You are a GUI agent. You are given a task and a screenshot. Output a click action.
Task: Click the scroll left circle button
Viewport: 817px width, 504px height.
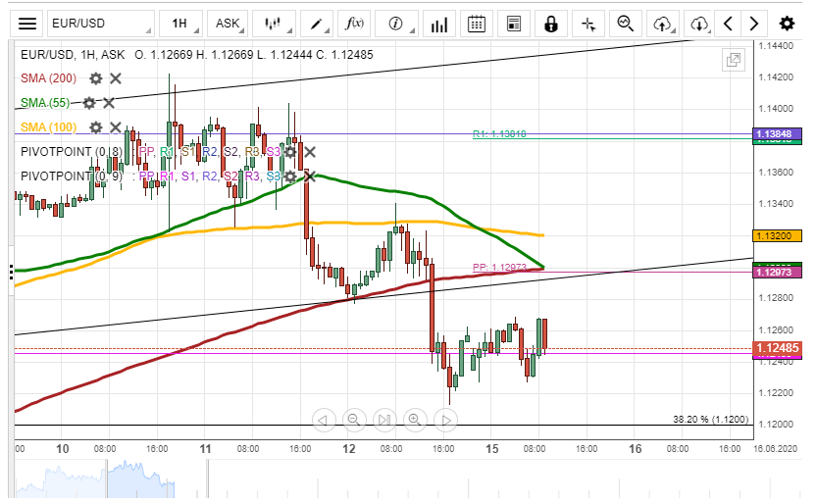pyautogui.click(x=323, y=420)
